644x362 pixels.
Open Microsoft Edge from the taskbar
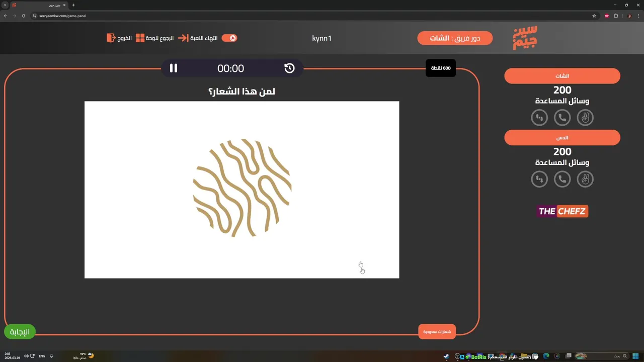click(546, 356)
